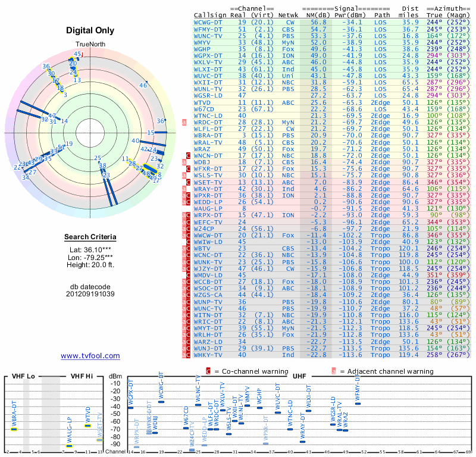Viewport: 476px width, 457px height.
Task: Click the pink adjacent channel warning legend icon
Action: click(334, 371)
